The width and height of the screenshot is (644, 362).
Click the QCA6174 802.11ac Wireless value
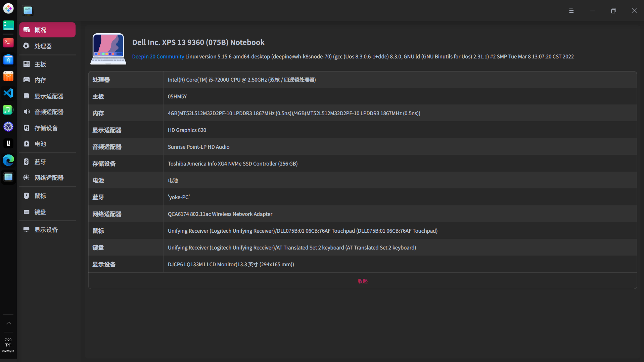pos(220,214)
